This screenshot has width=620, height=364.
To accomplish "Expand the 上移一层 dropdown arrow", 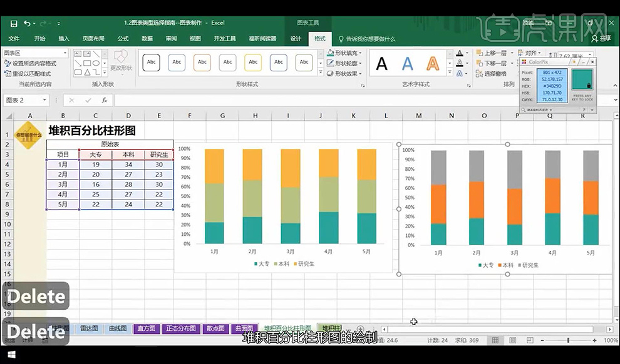I will coord(512,53).
